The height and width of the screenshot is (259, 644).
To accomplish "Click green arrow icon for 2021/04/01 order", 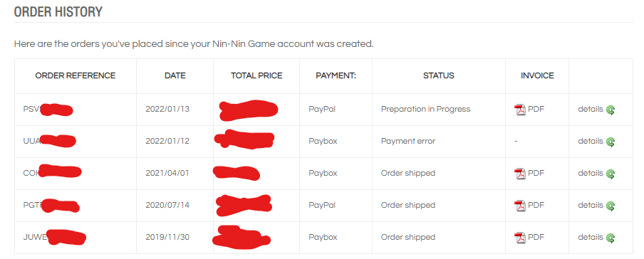I will (611, 174).
